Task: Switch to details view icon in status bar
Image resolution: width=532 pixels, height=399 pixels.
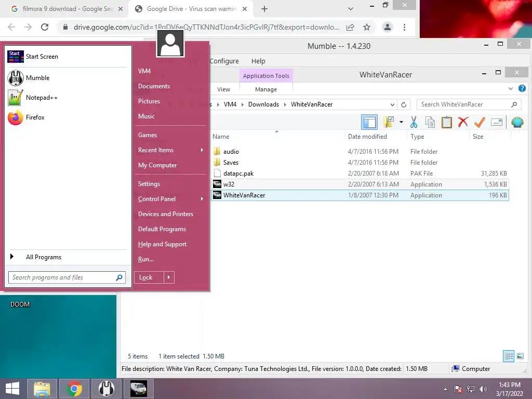Action: (x=509, y=356)
